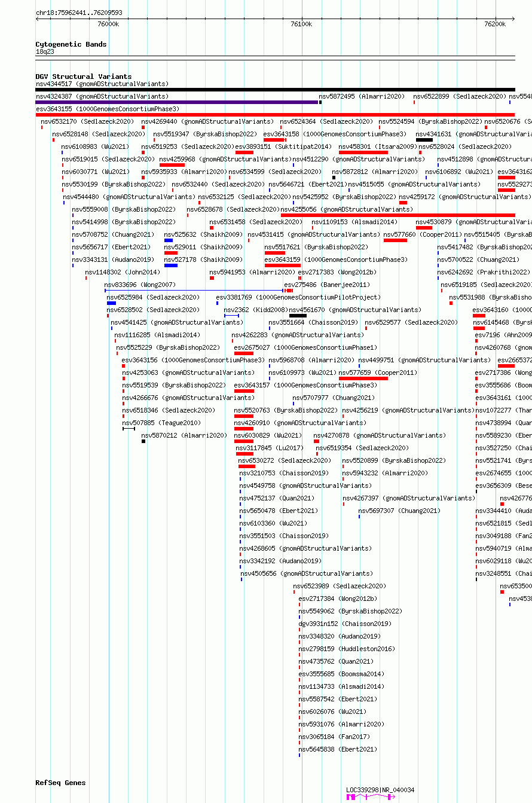The width and height of the screenshot is (532, 803).
Task: Click variant nsv4269440 (gnomADStructuralVariants)
Action: (207, 121)
